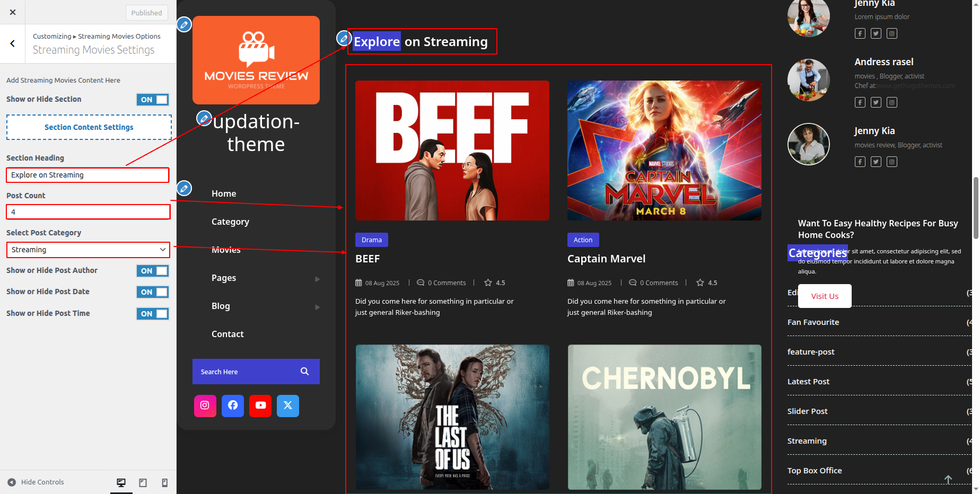The height and width of the screenshot is (494, 980).
Task: Click the Hide Controls button
Action: [x=36, y=482]
